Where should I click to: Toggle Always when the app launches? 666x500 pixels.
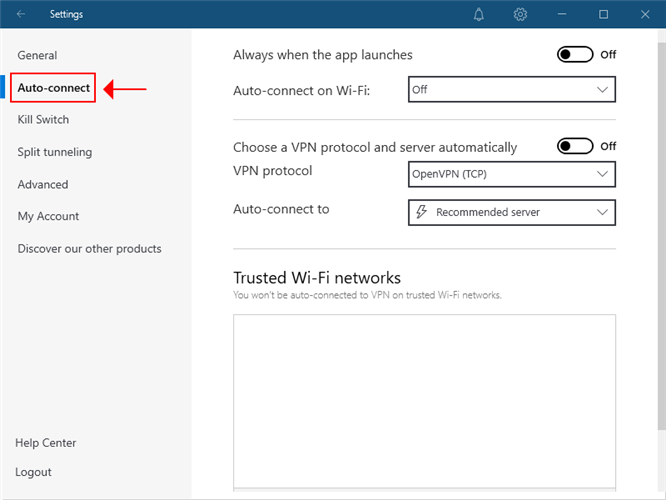pyautogui.click(x=575, y=55)
